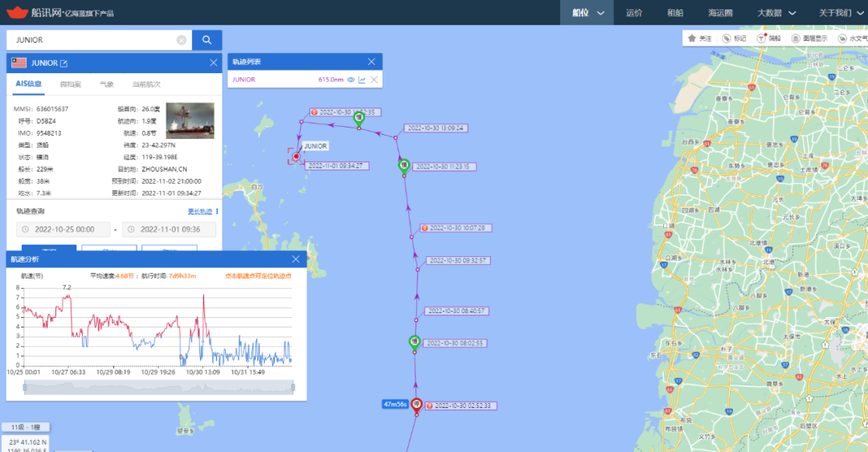Image resolution: width=868 pixels, height=452 pixels.
Task: Toggle JUNIOR track visibility eye icon
Action: (350, 79)
